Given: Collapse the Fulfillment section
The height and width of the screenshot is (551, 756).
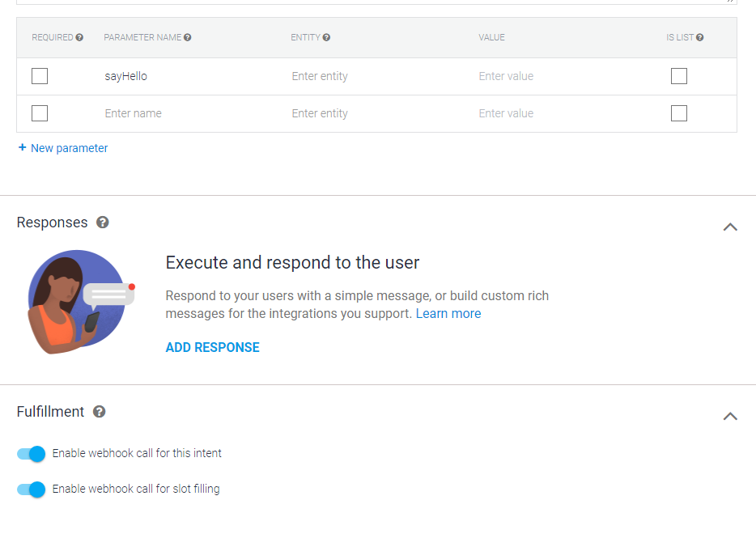Looking at the screenshot, I should click(x=730, y=417).
